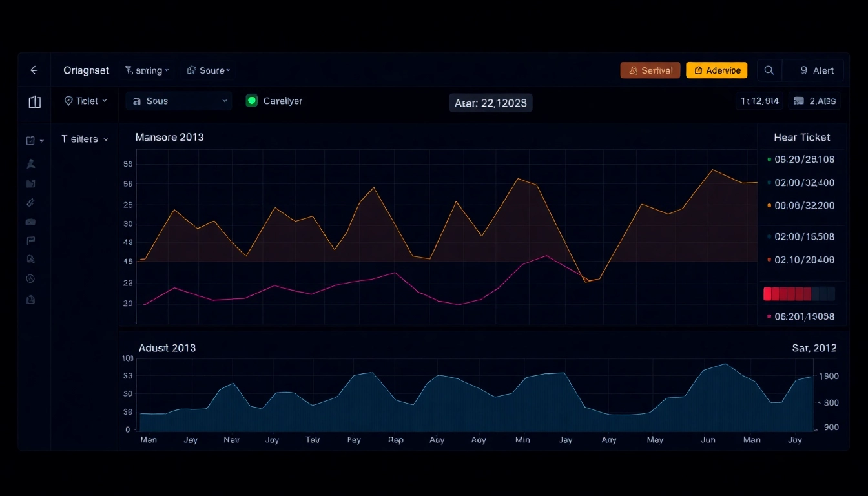The width and height of the screenshot is (868, 496).
Task: Open the clock history icon in sidebar
Action: pos(30,278)
